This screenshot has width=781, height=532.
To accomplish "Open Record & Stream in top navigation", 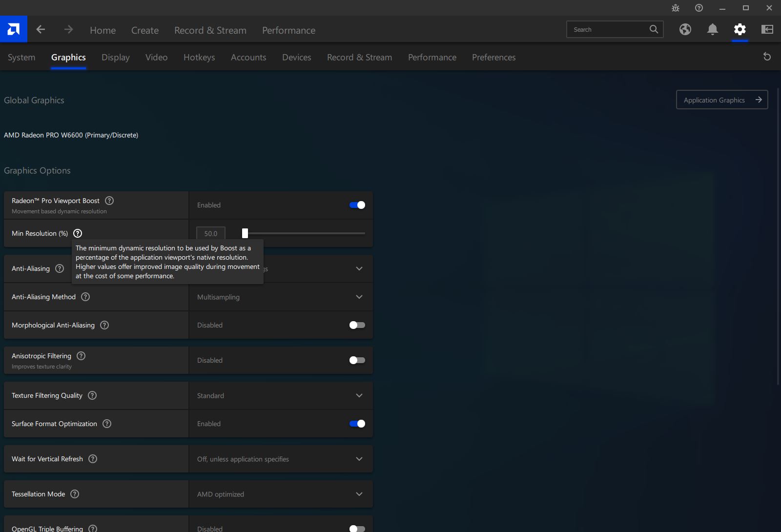I will click(210, 30).
